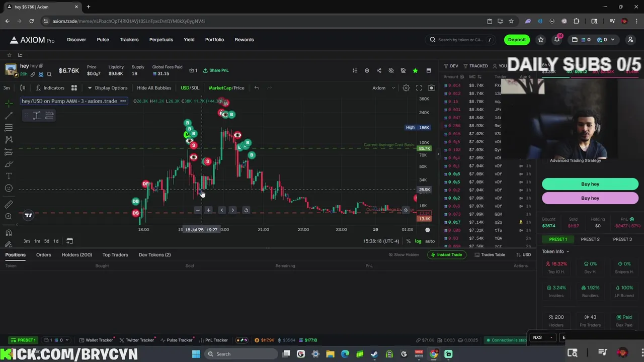Open the watchlist star icon in header
644x362 pixels.
coord(540,40)
